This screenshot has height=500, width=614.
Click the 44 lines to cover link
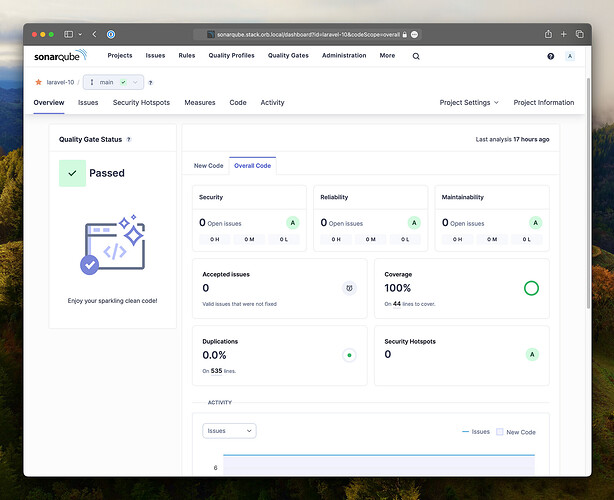pos(396,303)
